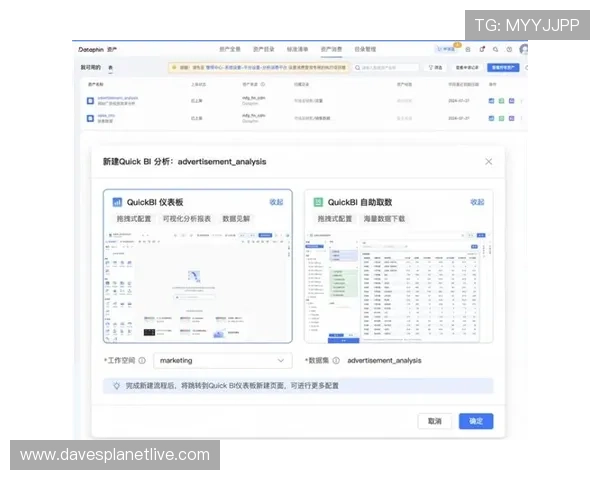600x480 pixels.
Task: Open the 工作空间 dropdown showing marketing
Action: [x=223, y=361]
